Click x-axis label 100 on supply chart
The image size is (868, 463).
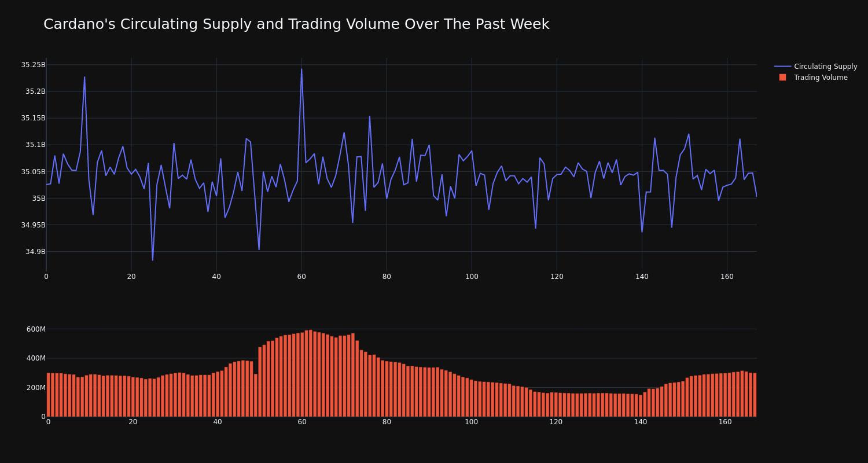(472, 277)
